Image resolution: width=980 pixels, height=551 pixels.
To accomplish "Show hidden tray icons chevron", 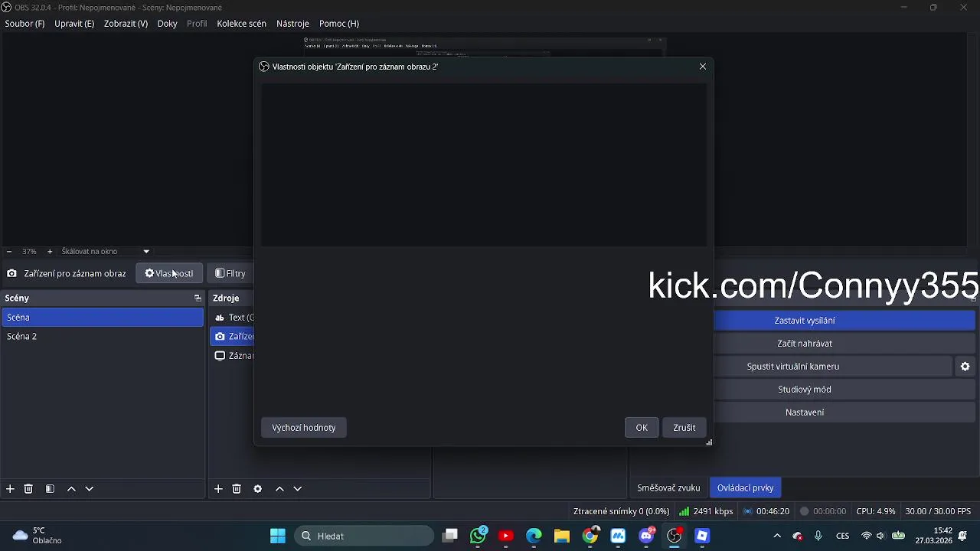I will [x=777, y=536].
